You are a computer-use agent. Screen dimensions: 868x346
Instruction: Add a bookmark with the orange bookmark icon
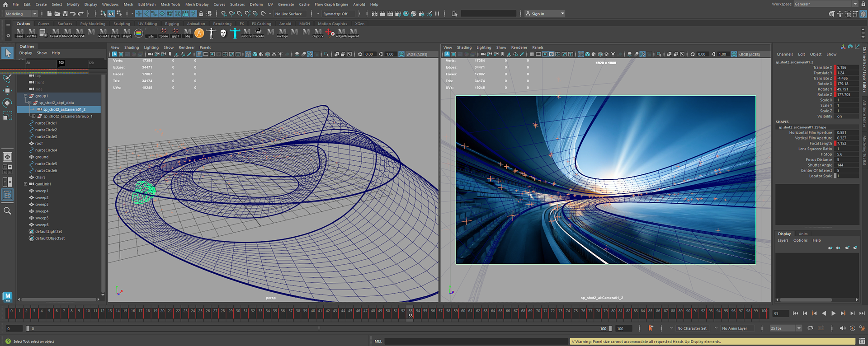651,328
